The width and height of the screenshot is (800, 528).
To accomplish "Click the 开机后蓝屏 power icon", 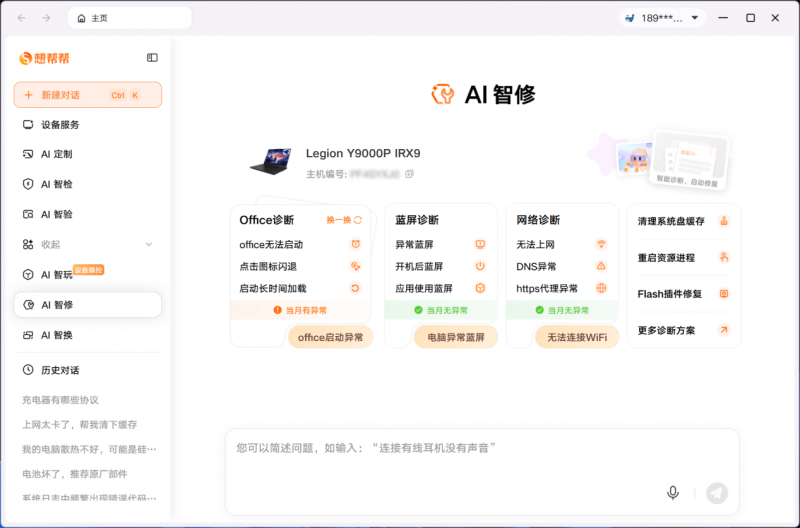I will pos(480,266).
